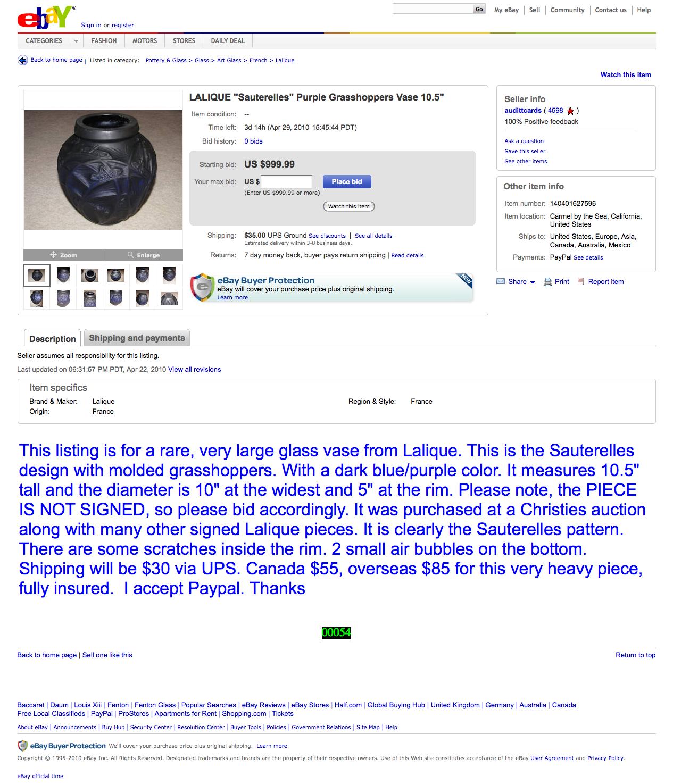Screen dimensions: 673x784
Task: Click the eBay Buyer Protection shield banner
Action: pyautogui.click(x=331, y=288)
